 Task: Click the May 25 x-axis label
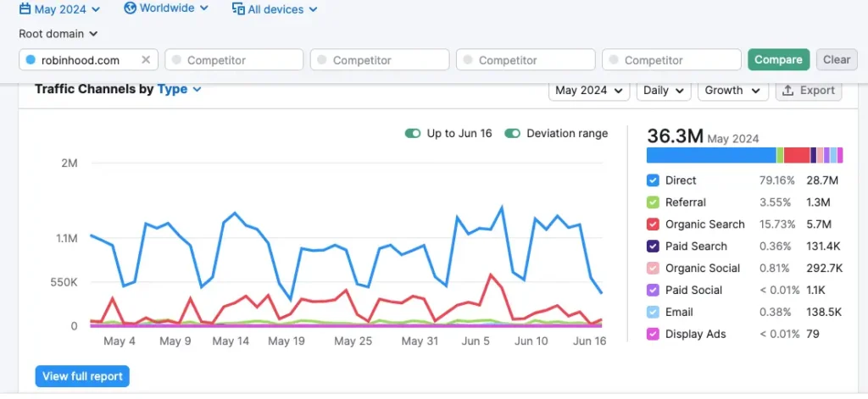click(353, 341)
